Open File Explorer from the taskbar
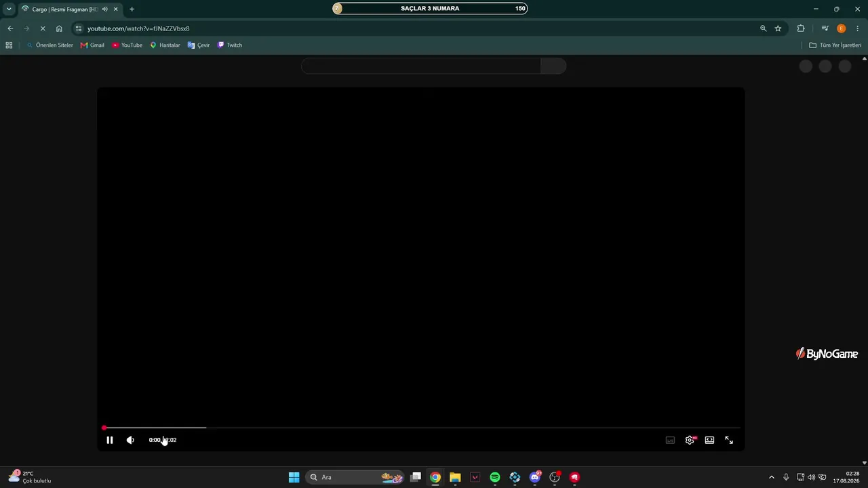The image size is (868, 488). pyautogui.click(x=455, y=477)
